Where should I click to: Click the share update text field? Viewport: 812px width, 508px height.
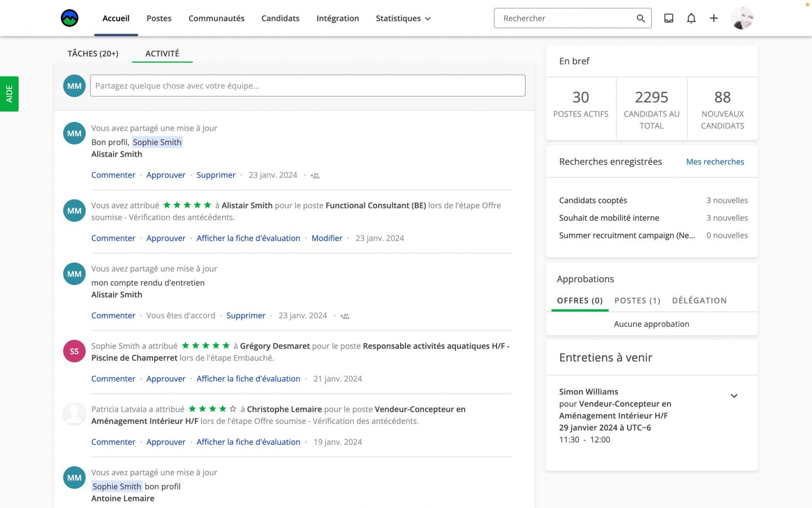(307, 86)
